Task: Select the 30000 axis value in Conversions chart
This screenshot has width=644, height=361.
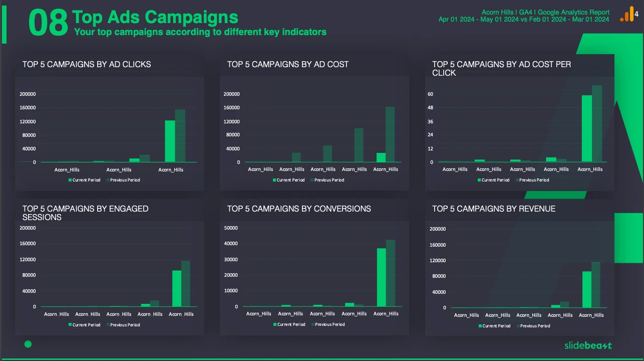Action: coord(230,259)
